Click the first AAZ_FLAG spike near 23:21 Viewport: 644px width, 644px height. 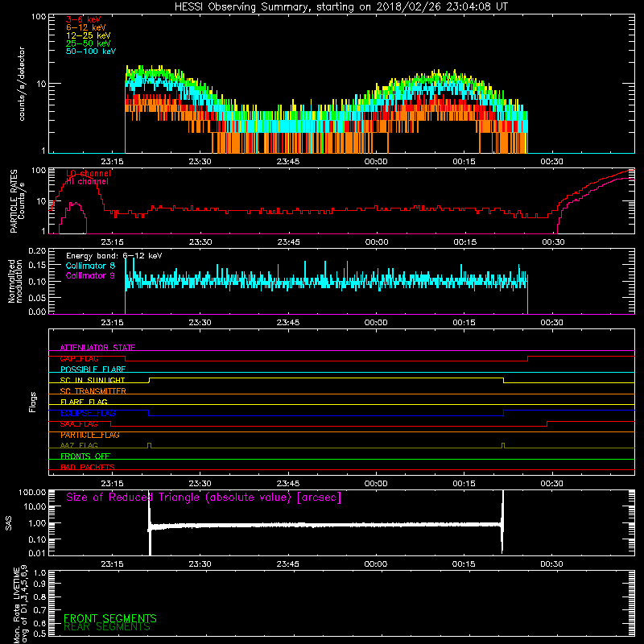click(x=149, y=446)
